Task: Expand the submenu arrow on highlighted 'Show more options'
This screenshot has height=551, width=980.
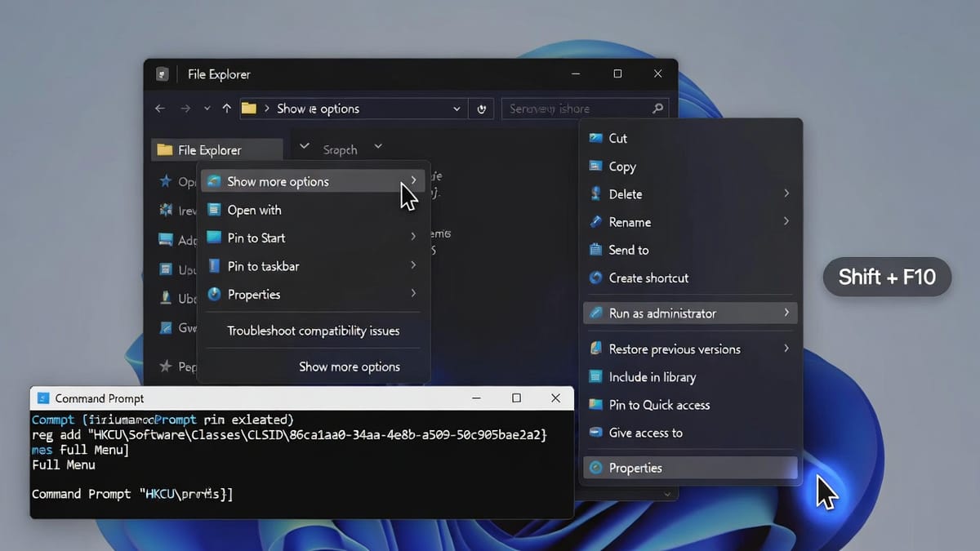Action: click(x=413, y=180)
